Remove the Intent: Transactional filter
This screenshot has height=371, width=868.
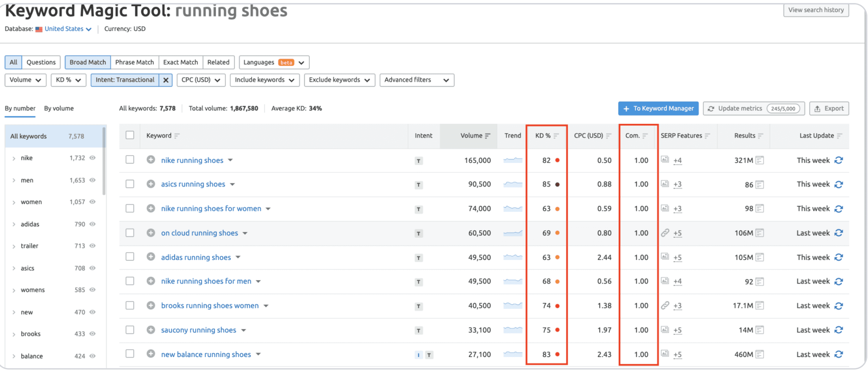point(166,80)
